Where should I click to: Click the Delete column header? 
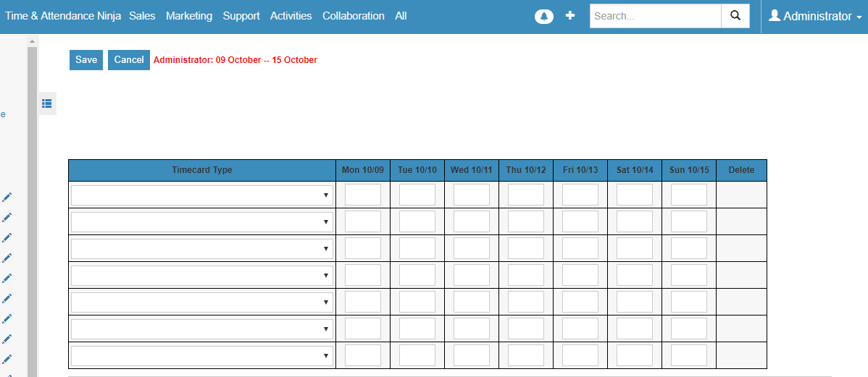point(742,170)
